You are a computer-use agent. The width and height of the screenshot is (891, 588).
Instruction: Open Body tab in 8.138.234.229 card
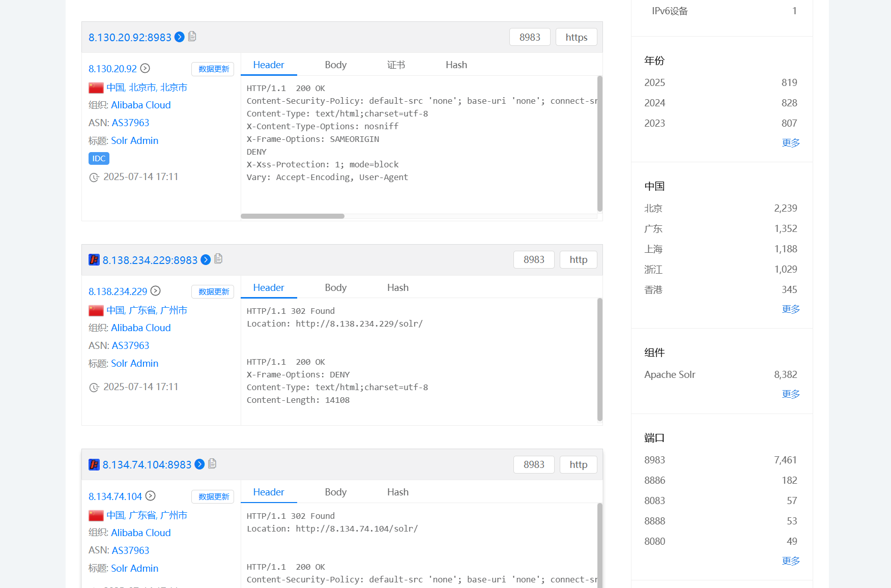point(336,288)
